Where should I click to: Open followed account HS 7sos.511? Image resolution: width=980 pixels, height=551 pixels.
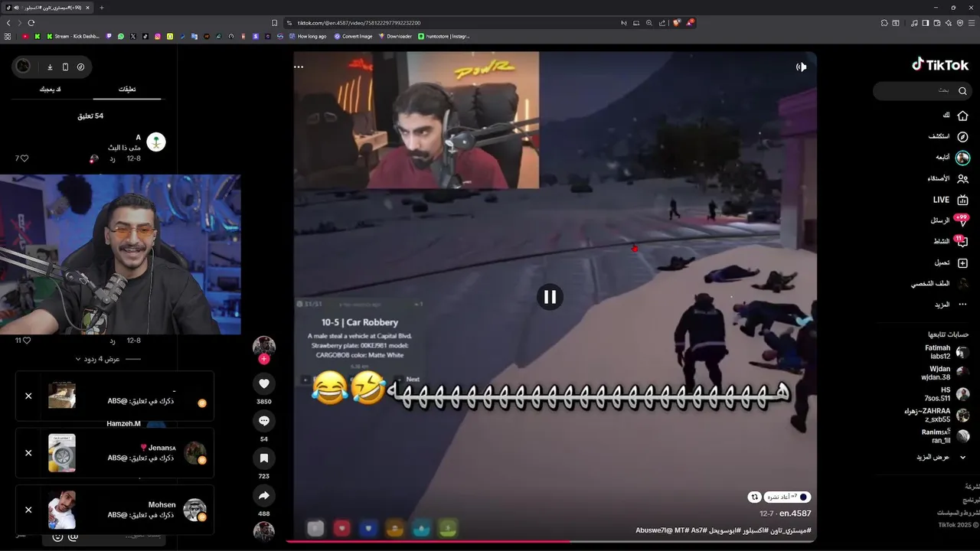coord(947,394)
